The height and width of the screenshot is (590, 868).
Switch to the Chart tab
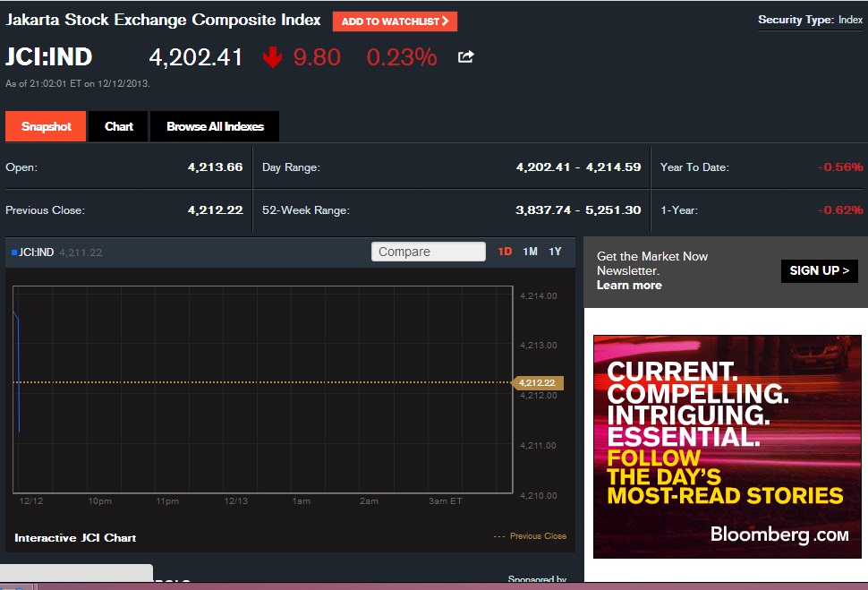point(118,126)
